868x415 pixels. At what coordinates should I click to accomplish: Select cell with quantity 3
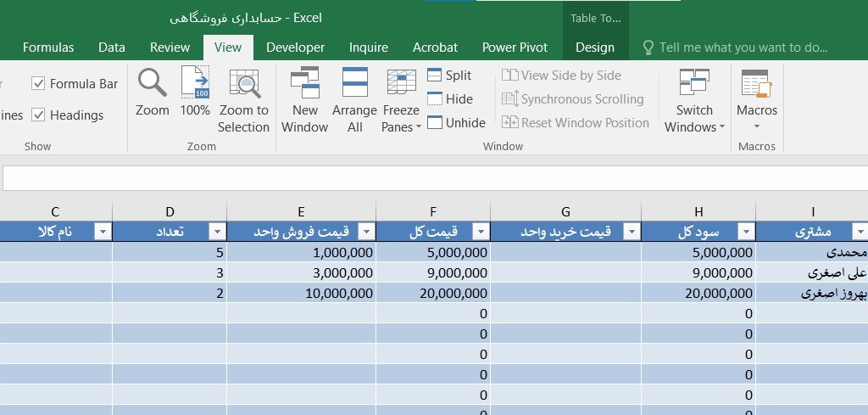[170, 272]
